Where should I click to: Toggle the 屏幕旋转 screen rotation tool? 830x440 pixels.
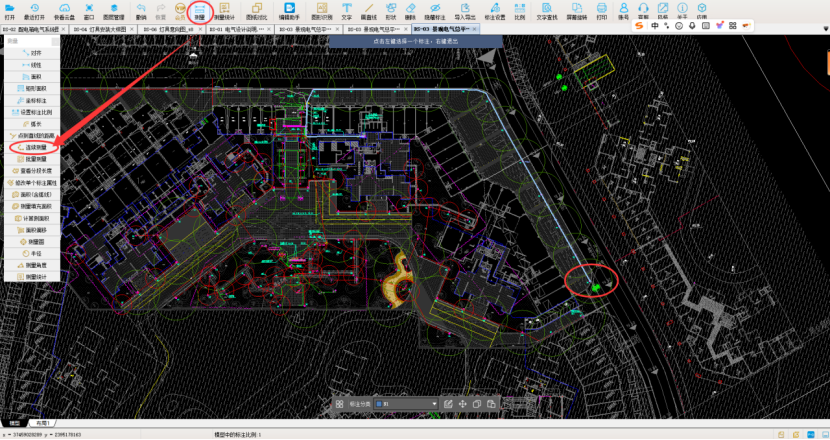coord(577,11)
